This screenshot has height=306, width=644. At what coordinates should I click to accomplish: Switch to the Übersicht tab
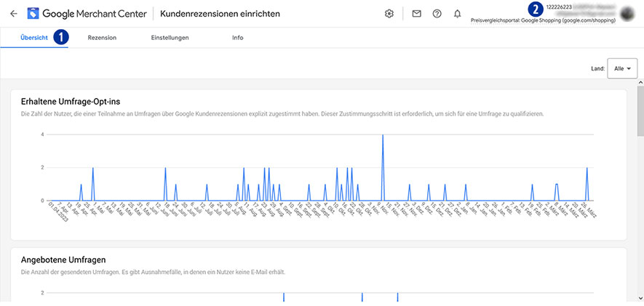34,38
